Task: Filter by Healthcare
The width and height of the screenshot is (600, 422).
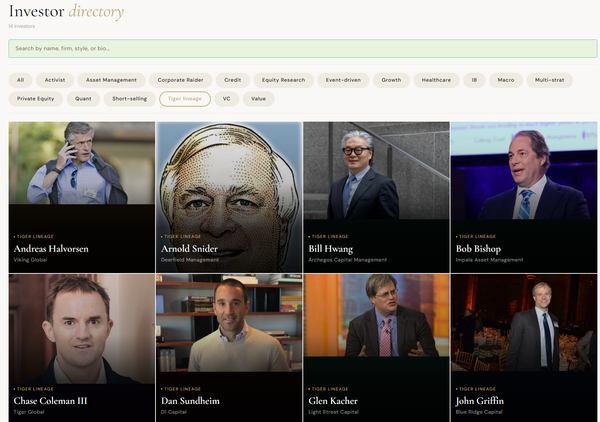Action: pyautogui.click(x=436, y=80)
